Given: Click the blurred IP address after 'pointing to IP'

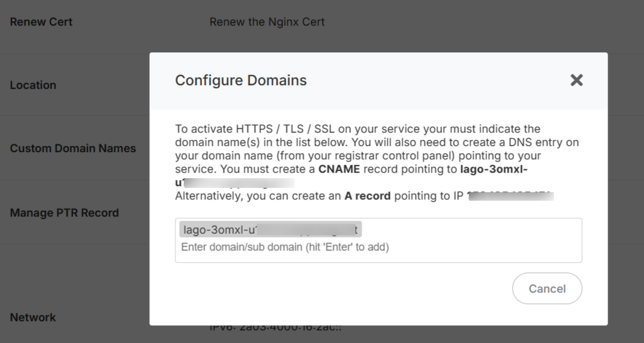Looking at the screenshot, I should click(x=510, y=196).
